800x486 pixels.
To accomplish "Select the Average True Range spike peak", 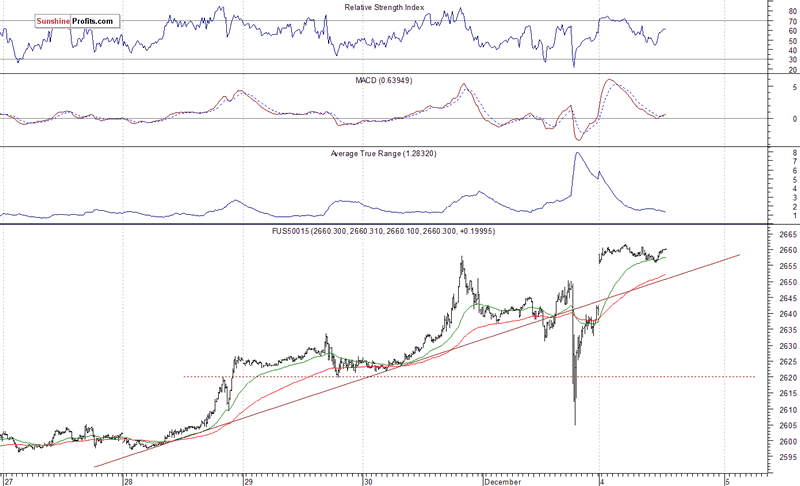I will click(x=577, y=153).
